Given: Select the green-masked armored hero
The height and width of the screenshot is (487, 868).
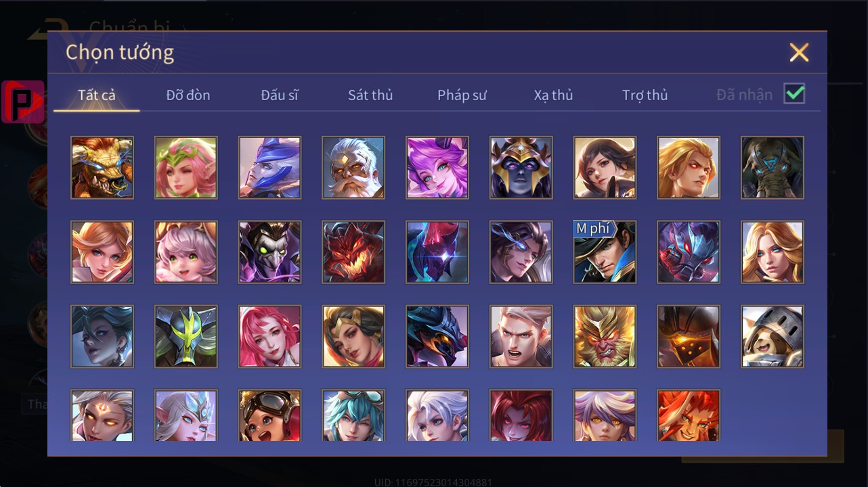Looking at the screenshot, I should point(186,337).
